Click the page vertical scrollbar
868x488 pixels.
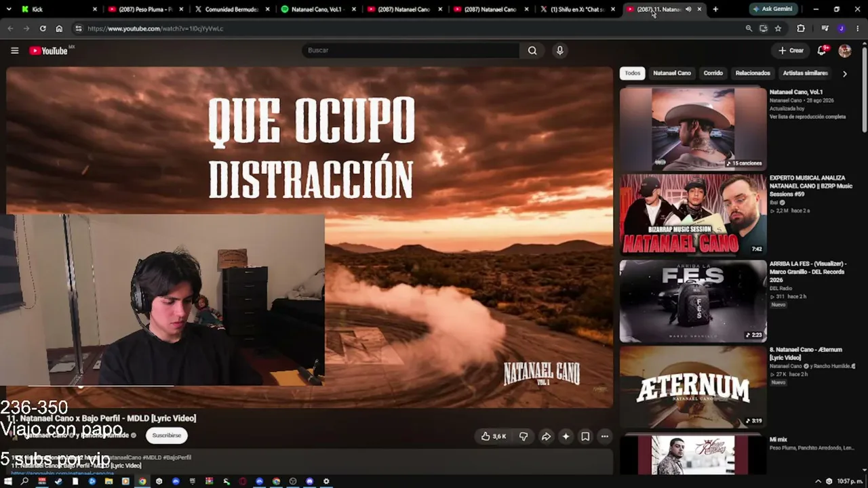coord(864,88)
